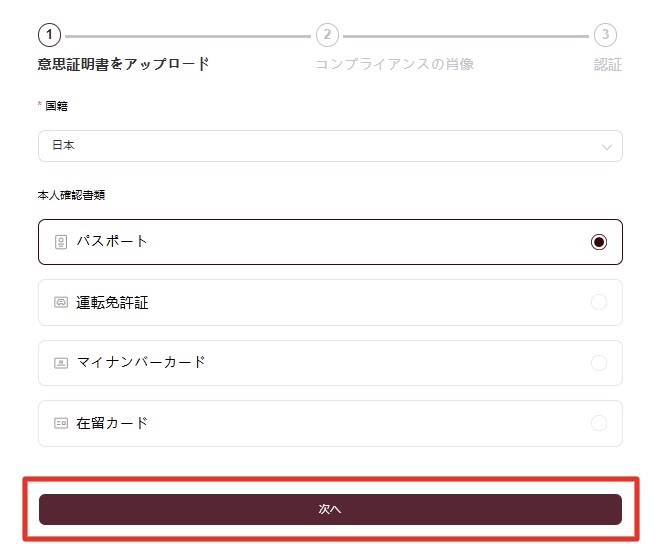Choose the マイナンバーカード option text
661x553 pixels.
coord(141,362)
